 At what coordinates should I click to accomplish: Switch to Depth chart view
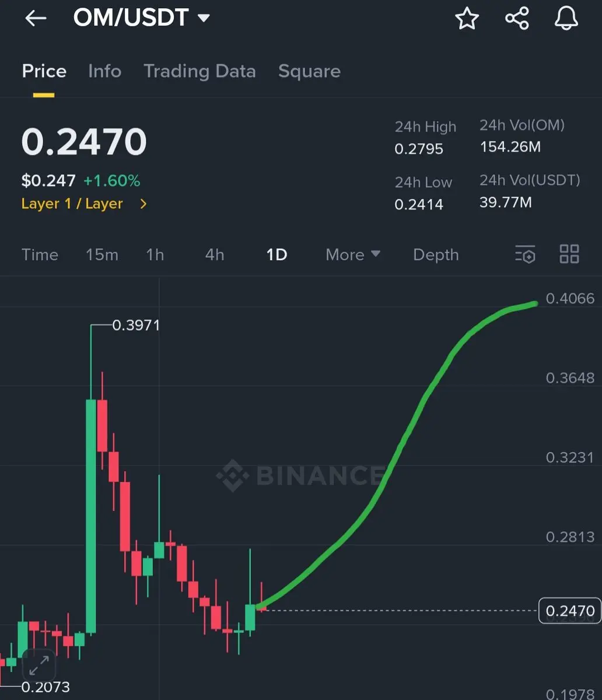436,254
